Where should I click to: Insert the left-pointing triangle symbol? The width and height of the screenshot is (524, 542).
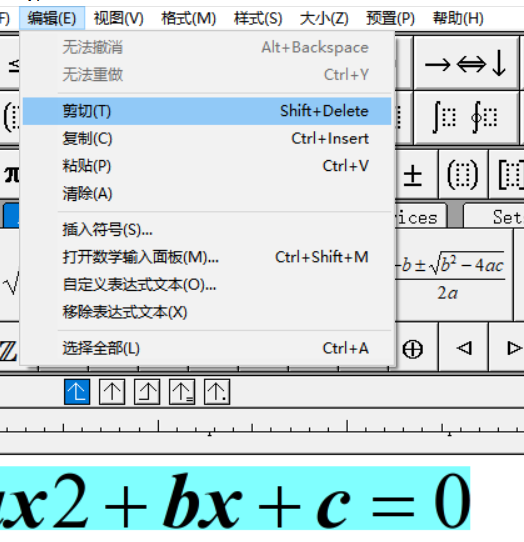464,348
